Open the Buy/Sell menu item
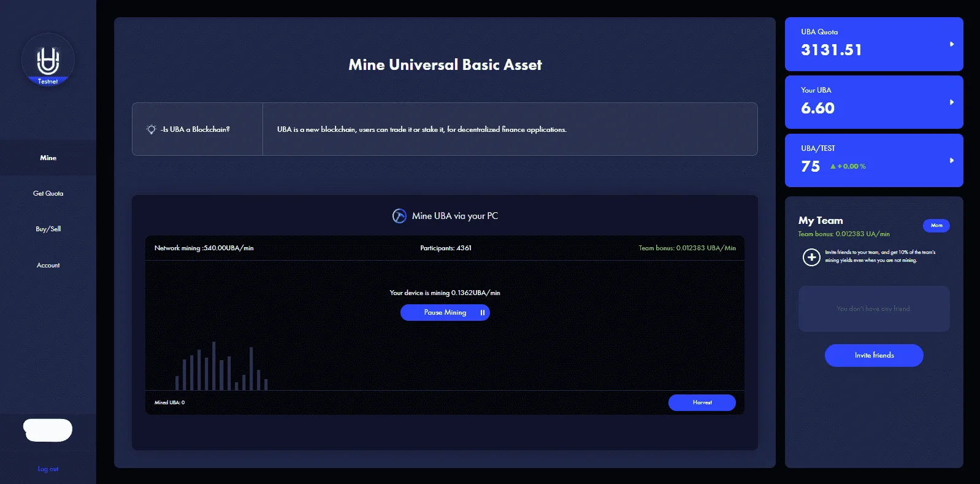Screen dimensions: 980x484 pyautogui.click(x=48, y=229)
